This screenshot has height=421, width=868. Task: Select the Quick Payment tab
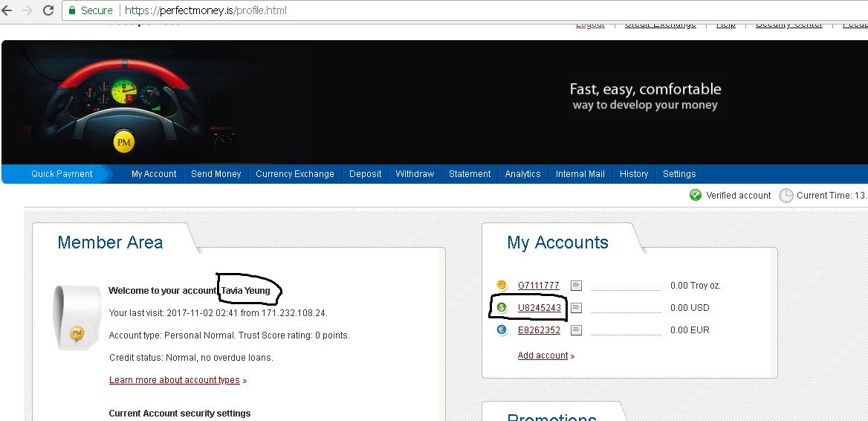coord(62,174)
